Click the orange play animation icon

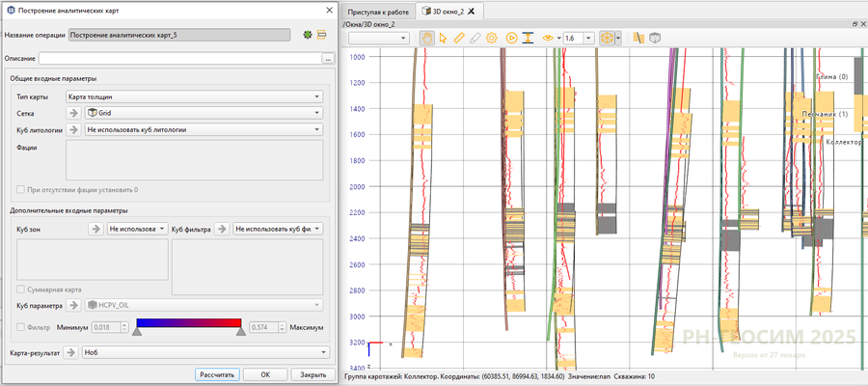point(511,38)
